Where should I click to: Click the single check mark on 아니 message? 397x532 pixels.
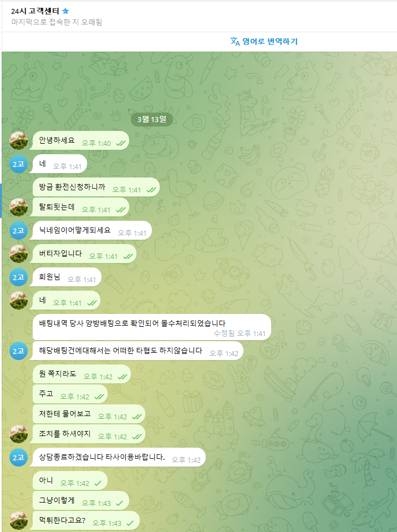(98, 483)
